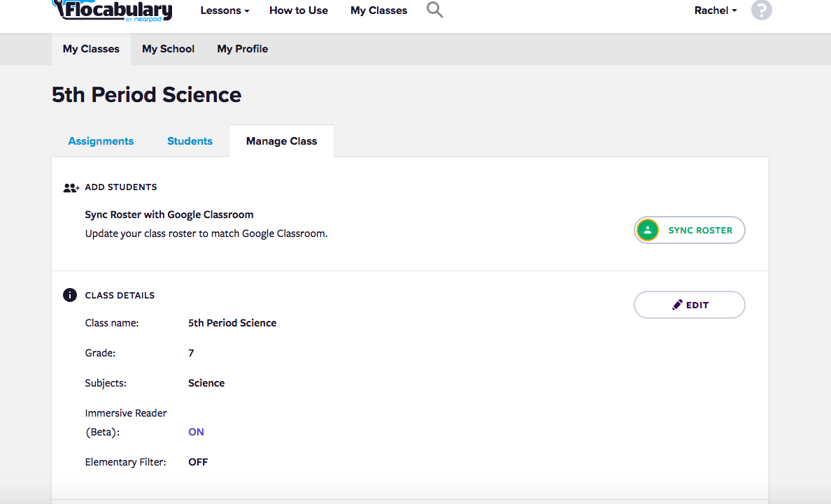This screenshot has width=831, height=504.
Task: Open the Students tab
Action: [190, 141]
